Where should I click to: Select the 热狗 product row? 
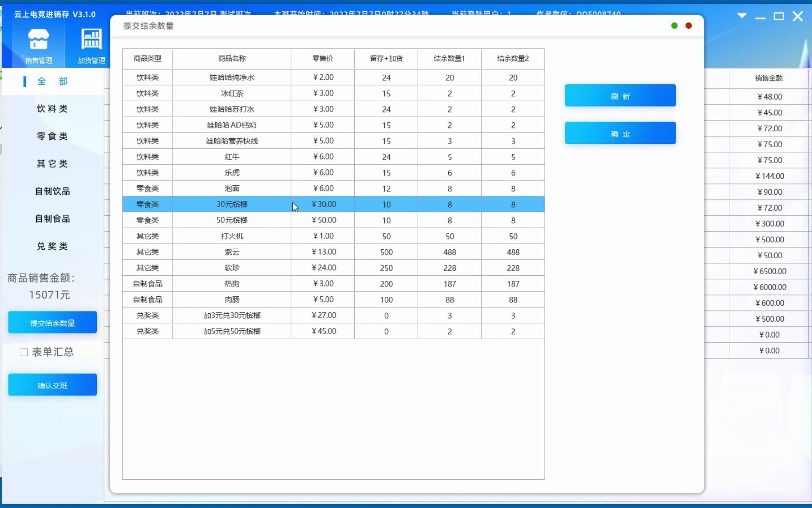pos(334,284)
